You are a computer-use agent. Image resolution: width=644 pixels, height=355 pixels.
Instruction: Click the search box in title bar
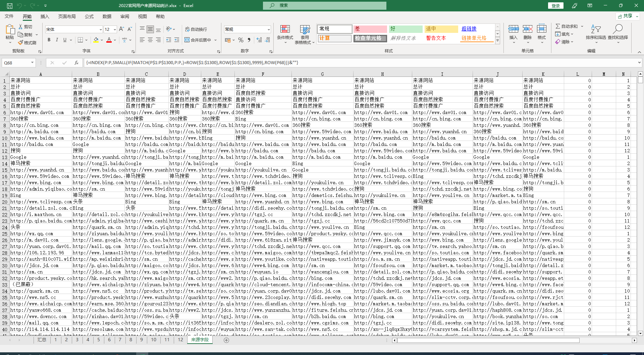(x=325, y=6)
